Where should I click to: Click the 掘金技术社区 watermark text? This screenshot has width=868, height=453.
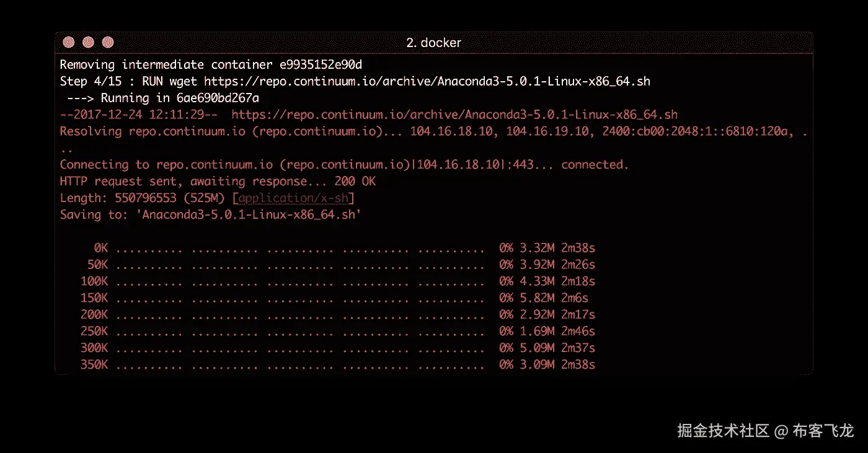pos(723,431)
